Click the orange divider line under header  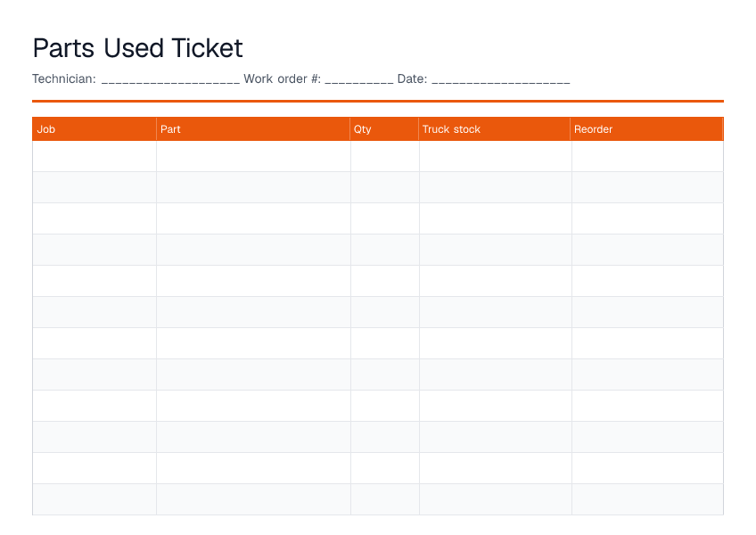(x=378, y=102)
